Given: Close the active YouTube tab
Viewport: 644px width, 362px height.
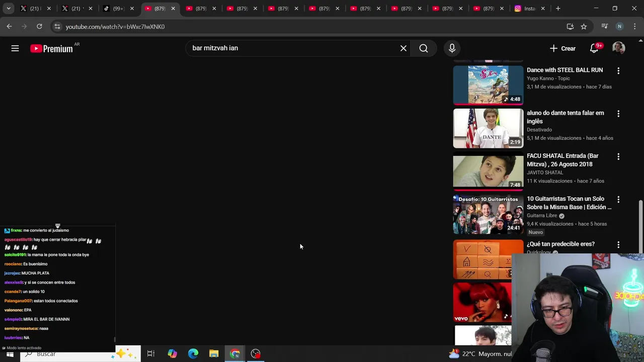Looking at the screenshot, I should 173,9.
